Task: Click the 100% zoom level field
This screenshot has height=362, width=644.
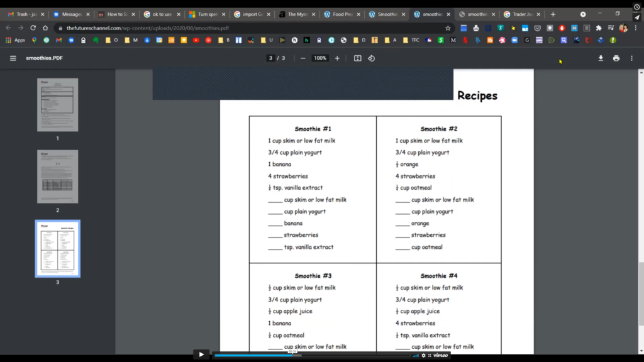Action: tap(320, 58)
